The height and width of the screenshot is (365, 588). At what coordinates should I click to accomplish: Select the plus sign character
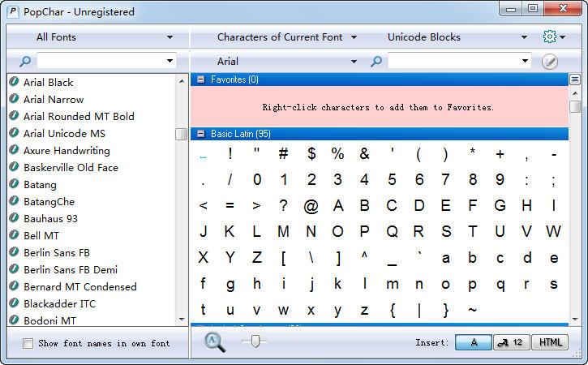[500, 154]
